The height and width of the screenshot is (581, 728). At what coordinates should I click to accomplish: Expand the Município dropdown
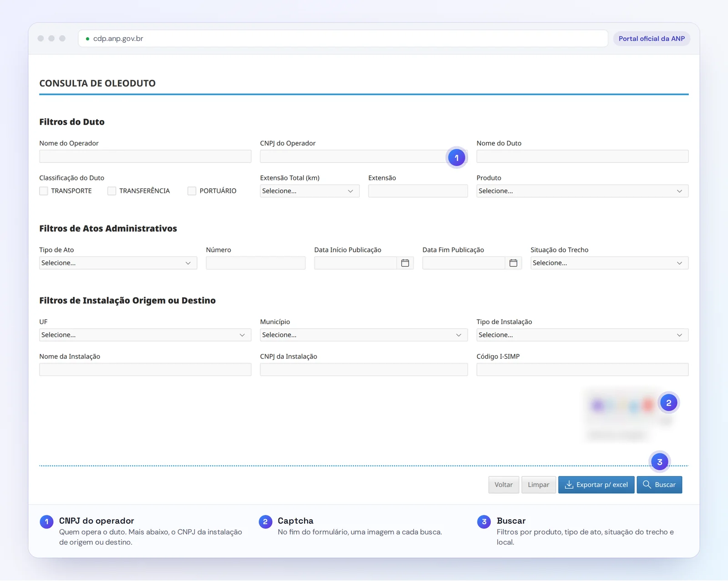pos(364,335)
